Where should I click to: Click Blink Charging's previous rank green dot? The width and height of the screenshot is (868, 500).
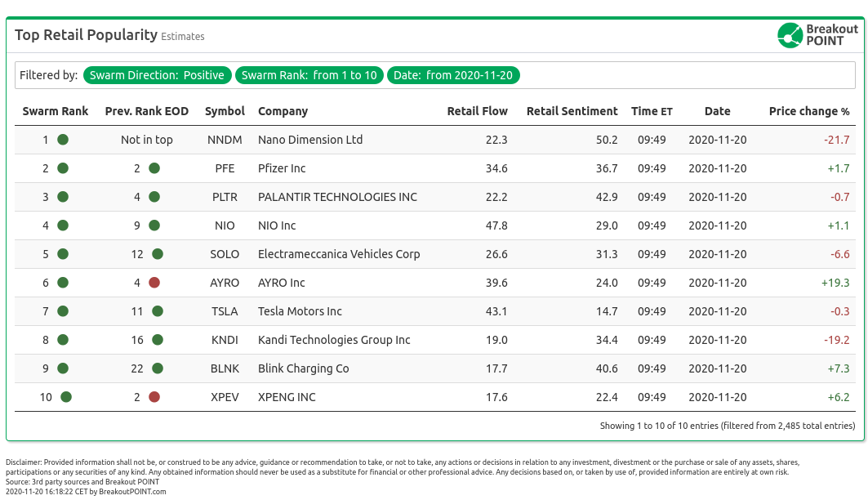tap(158, 368)
